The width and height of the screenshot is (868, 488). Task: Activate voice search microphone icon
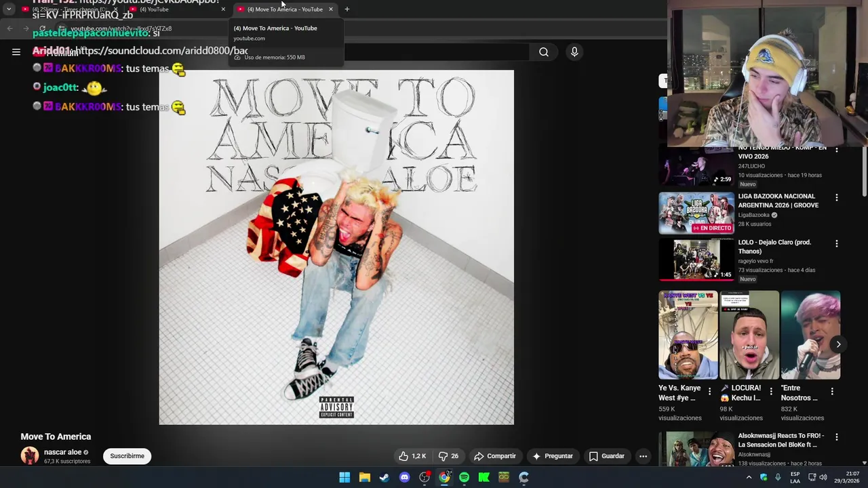tap(574, 52)
